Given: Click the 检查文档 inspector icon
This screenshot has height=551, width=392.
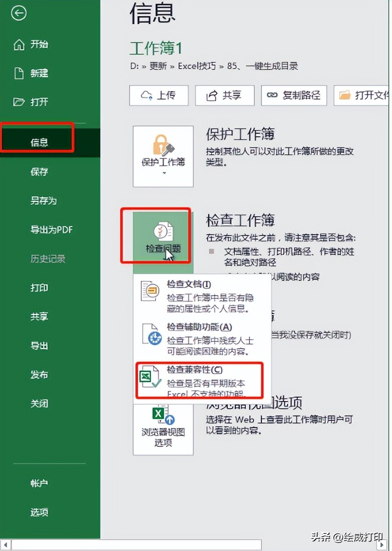Looking at the screenshot, I should 150,289.
